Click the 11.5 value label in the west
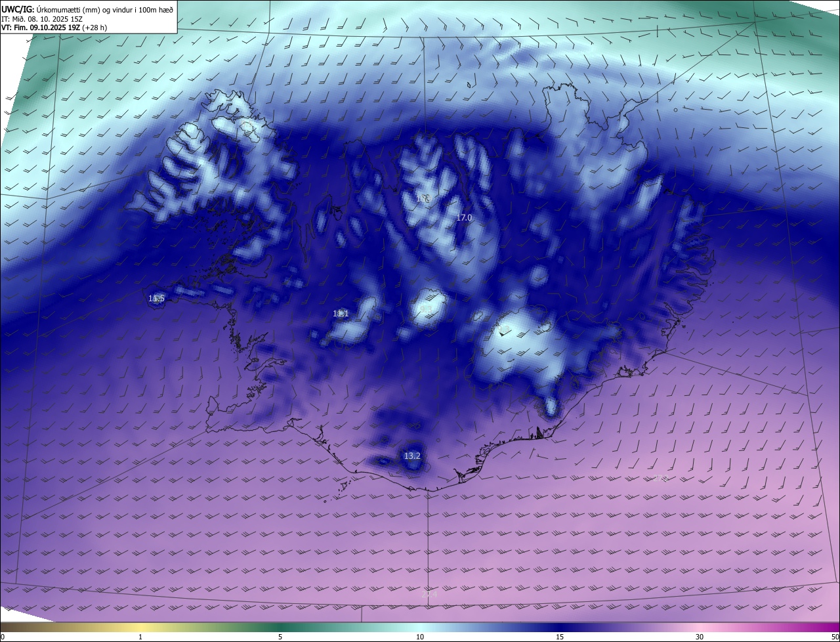This screenshot has height=642, width=840. [156, 299]
